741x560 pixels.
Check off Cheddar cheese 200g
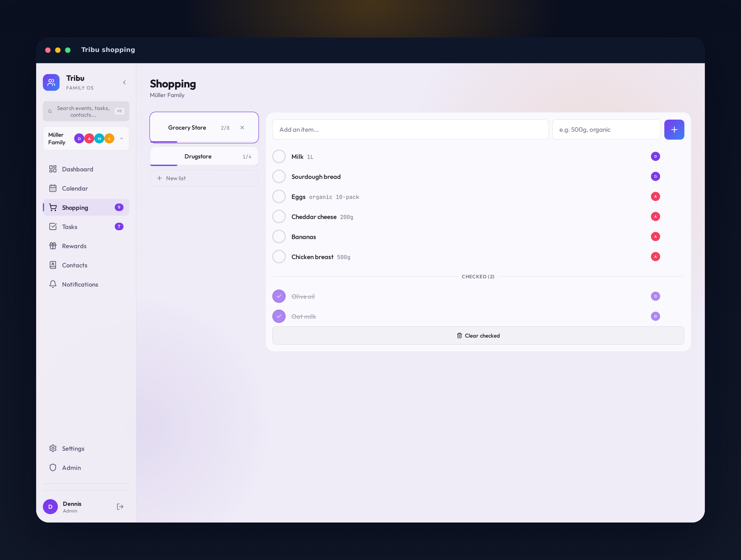279,217
